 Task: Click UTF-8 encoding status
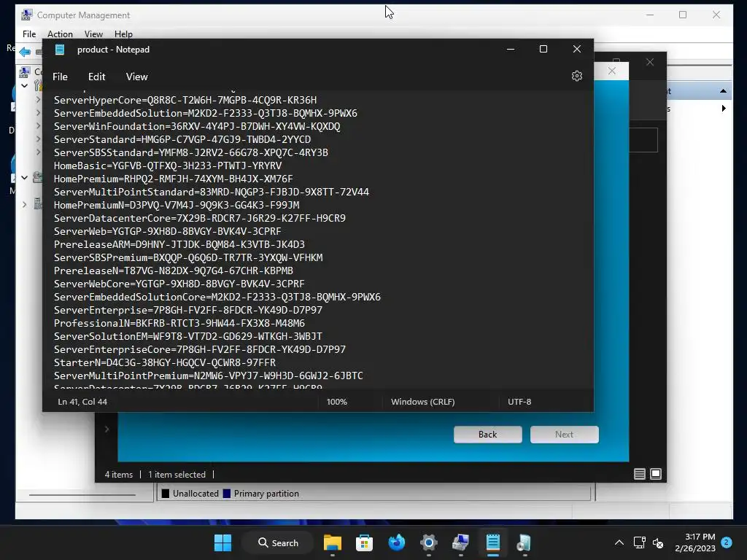pos(519,402)
